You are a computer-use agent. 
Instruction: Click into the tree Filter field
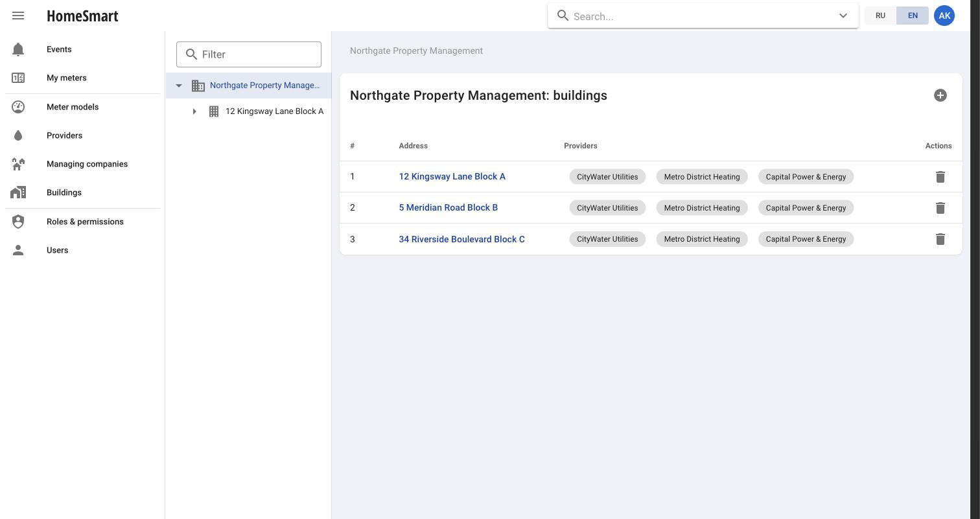pos(249,54)
